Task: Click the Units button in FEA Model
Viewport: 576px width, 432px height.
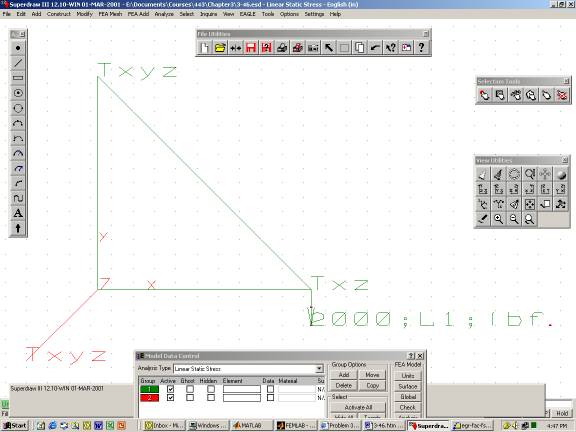Action: pyautogui.click(x=407, y=376)
